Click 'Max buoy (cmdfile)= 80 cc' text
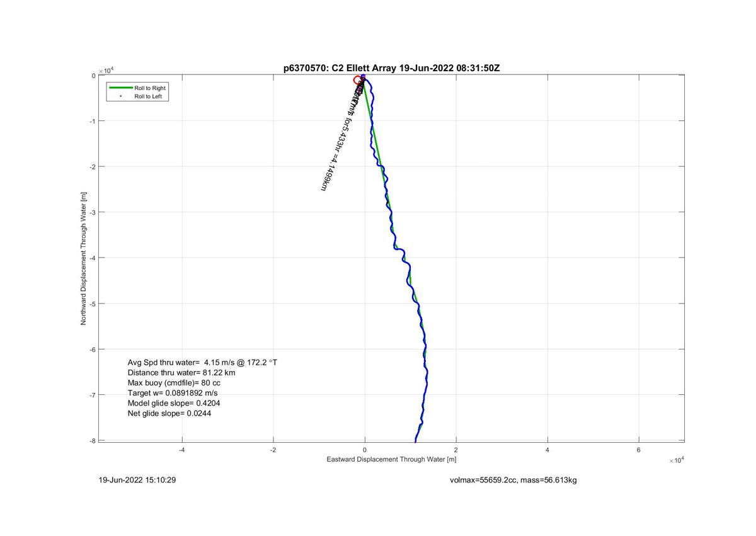 174,383
